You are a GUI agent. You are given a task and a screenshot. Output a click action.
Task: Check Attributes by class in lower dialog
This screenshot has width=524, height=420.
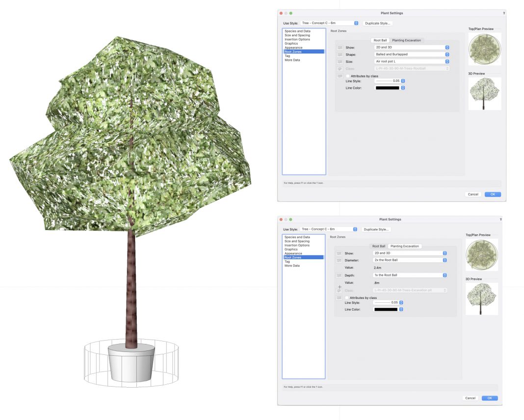coord(347,297)
